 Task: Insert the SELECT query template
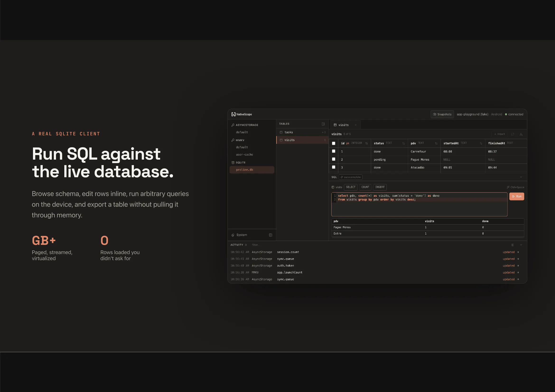point(350,187)
